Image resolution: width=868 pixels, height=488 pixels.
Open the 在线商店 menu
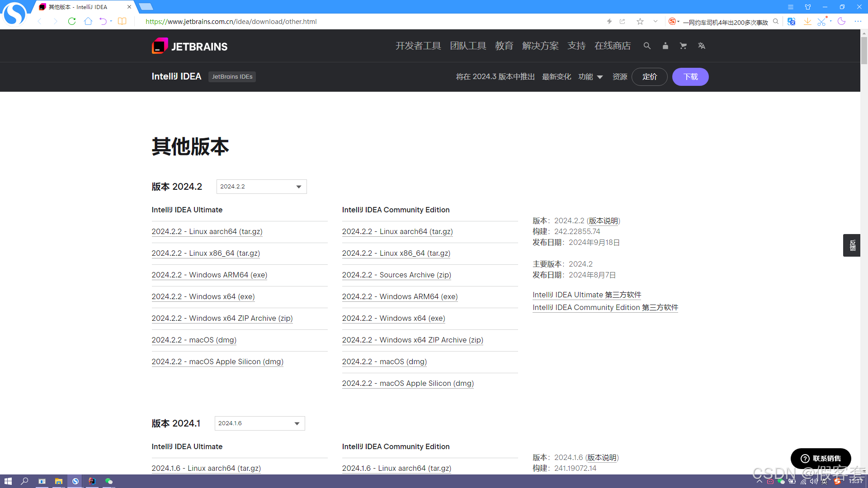(613, 46)
